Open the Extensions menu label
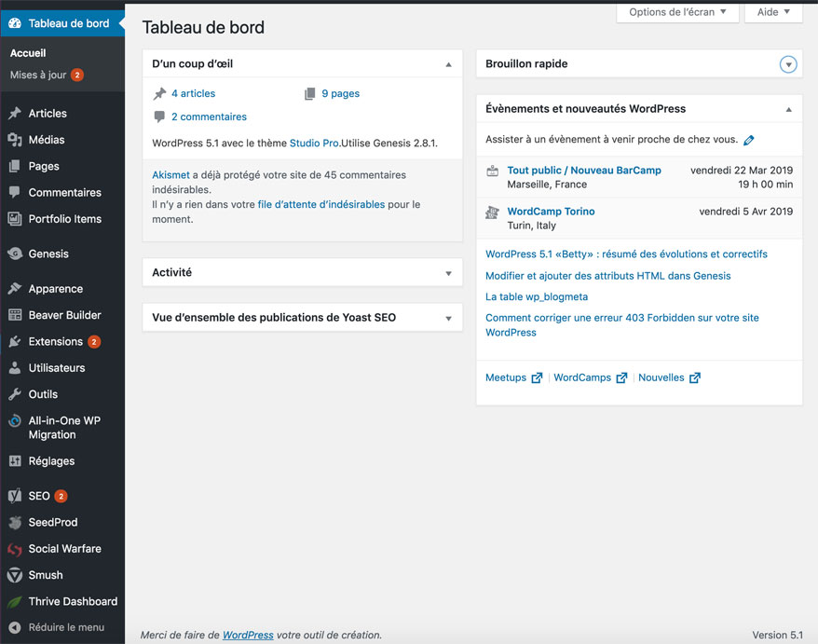This screenshot has height=644, width=818. (56, 341)
